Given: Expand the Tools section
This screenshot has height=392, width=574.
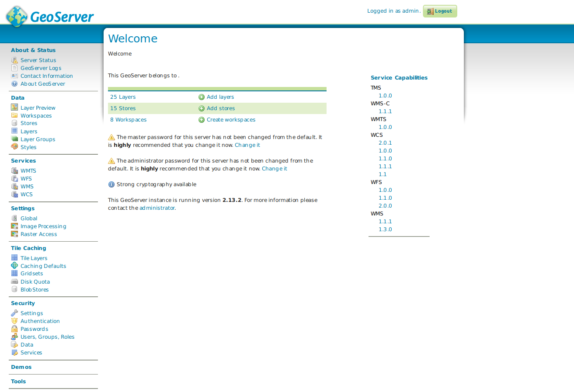Looking at the screenshot, I should coord(18,382).
